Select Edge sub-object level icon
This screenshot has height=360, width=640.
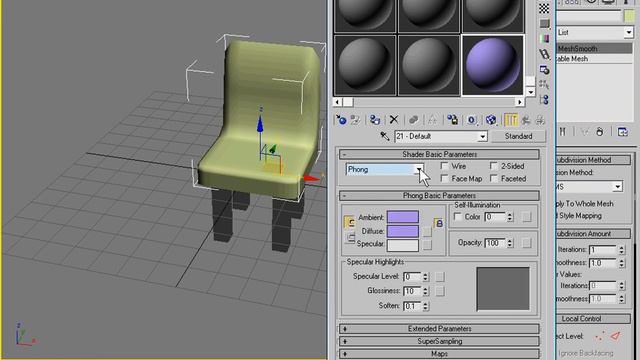point(616,336)
